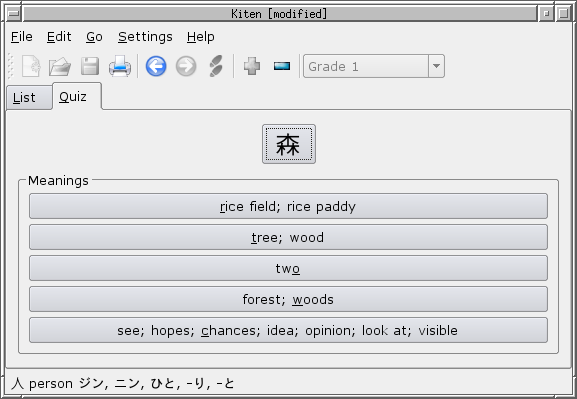Open the Settings menu
577x399 pixels.
click(x=145, y=37)
